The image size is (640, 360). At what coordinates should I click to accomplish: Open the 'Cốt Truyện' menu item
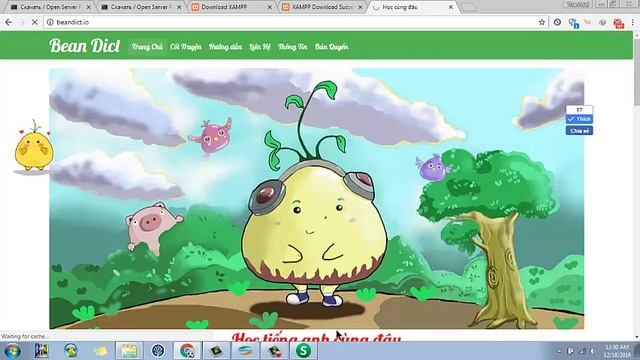coord(186,47)
